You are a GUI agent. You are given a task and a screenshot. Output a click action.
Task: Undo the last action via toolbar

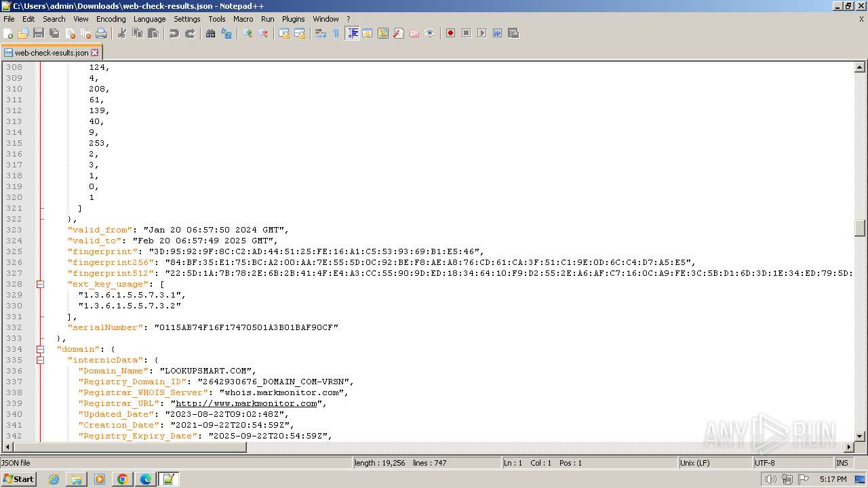coord(174,33)
